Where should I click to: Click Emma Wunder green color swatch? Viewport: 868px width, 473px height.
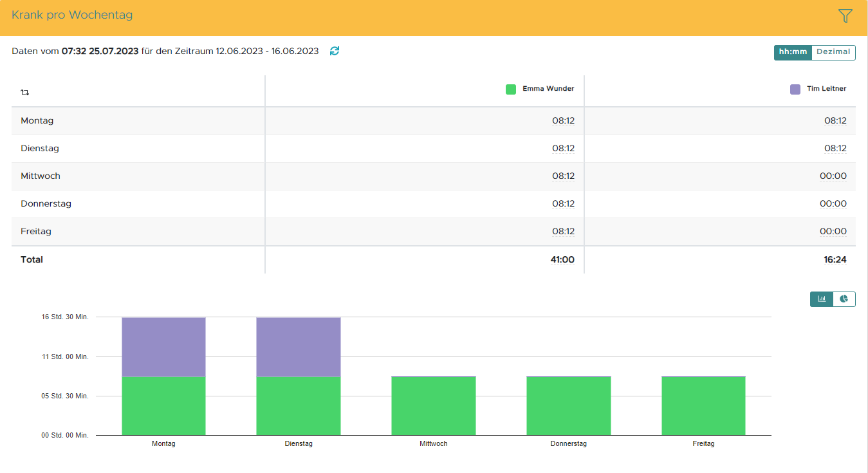(511, 89)
